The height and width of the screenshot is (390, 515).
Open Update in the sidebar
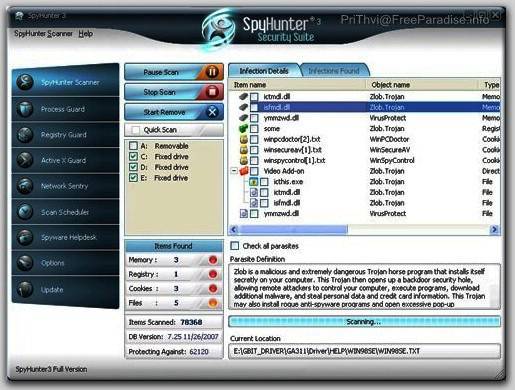(65, 290)
